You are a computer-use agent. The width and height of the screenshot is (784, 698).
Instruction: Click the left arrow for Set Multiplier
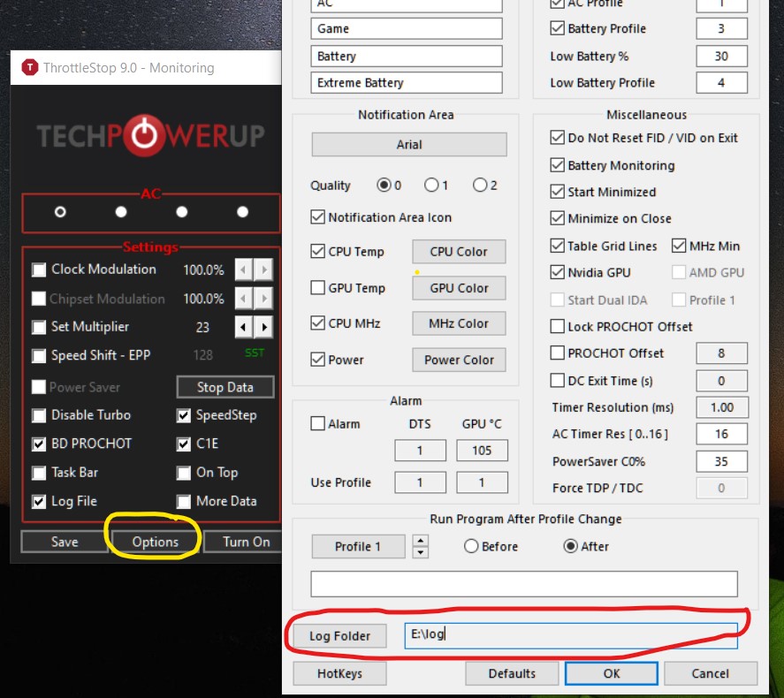pos(245,328)
